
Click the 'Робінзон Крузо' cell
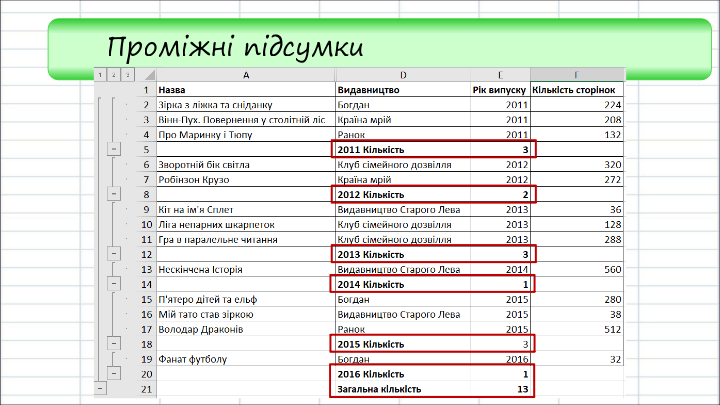(x=245, y=179)
